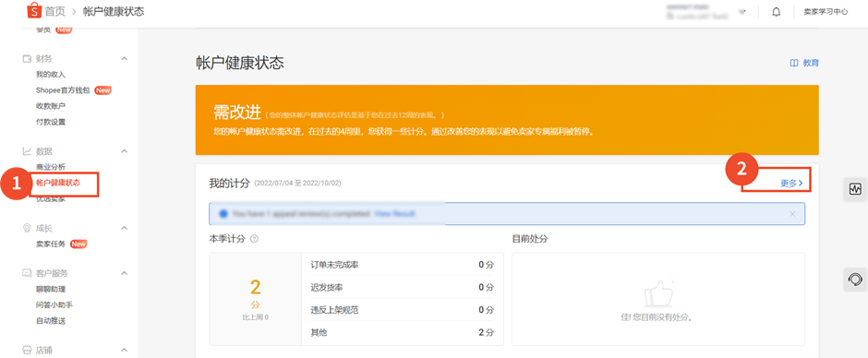Collapse the 数据 sidebar section
Viewport: 868px width, 358px height.
coord(124,151)
